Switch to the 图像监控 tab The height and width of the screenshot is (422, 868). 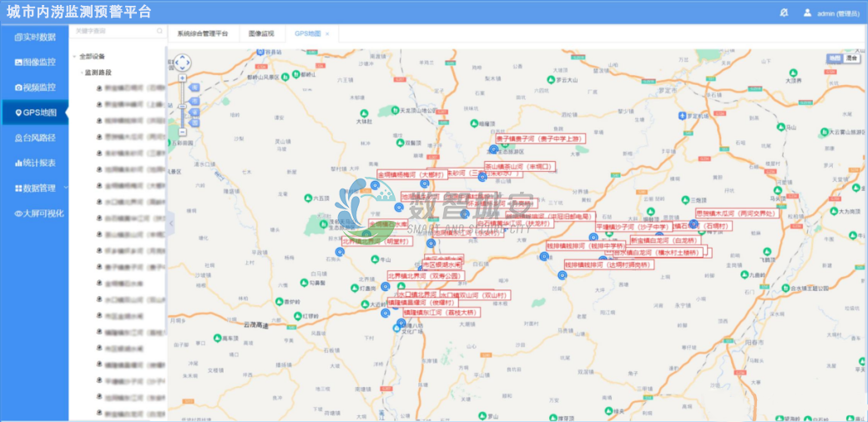(261, 33)
